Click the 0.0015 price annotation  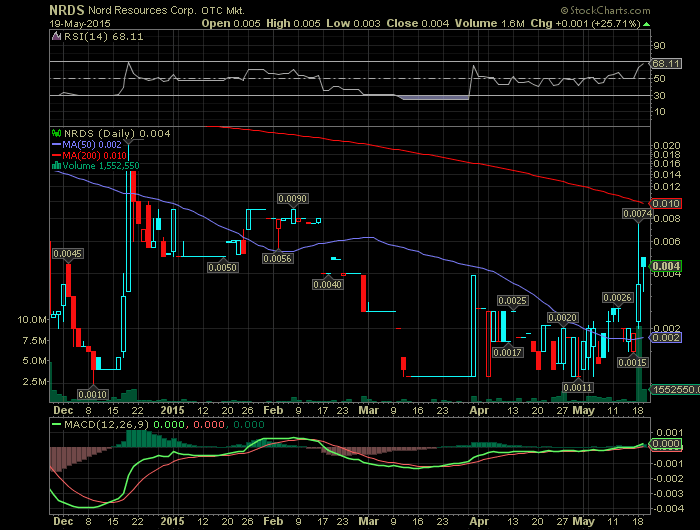point(633,362)
